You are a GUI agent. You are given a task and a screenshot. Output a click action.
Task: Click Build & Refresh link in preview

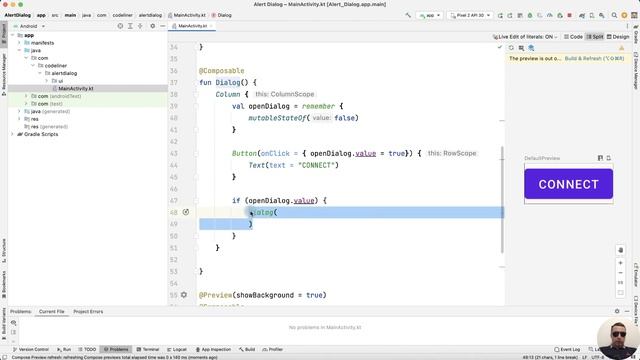[594, 58]
